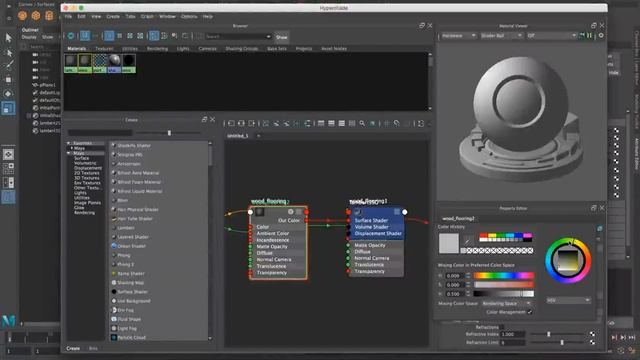Open the Browser search field dropdown arrow
This screenshot has height=360, width=640.
click(x=268, y=36)
